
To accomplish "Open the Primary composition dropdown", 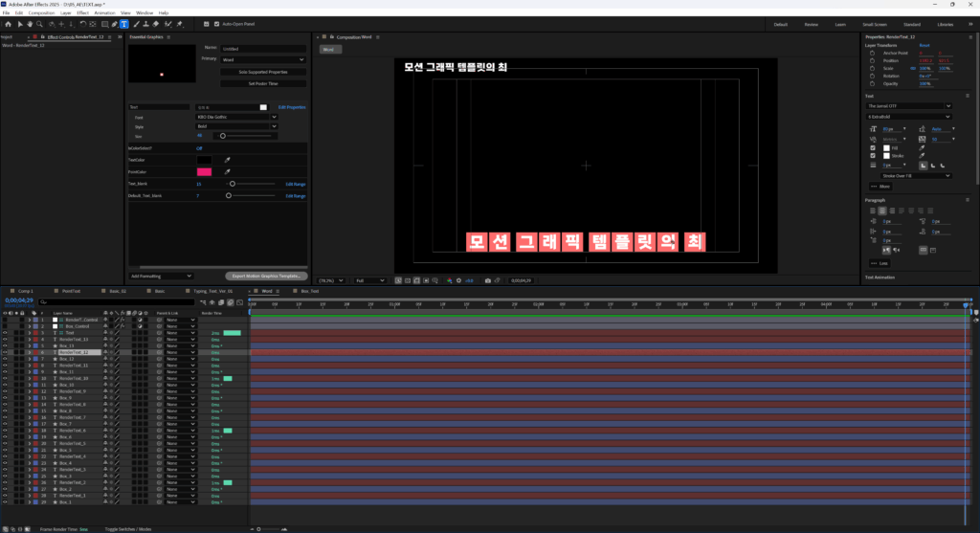I will coord(262,59).
